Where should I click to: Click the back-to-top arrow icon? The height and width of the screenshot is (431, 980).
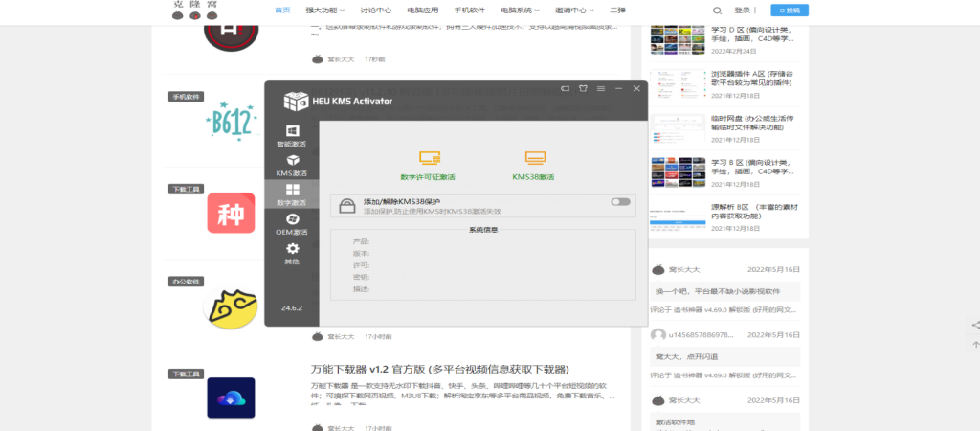point(975,345)
